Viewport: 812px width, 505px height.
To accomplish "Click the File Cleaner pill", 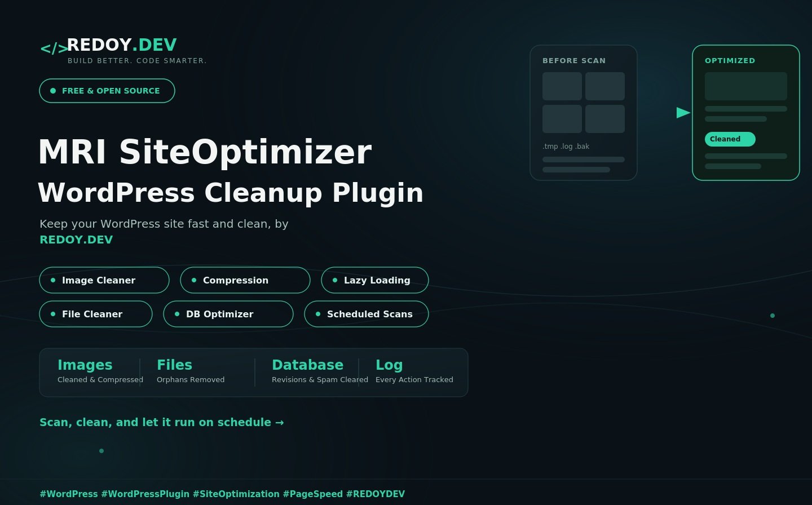I will [x=96, y=314].
